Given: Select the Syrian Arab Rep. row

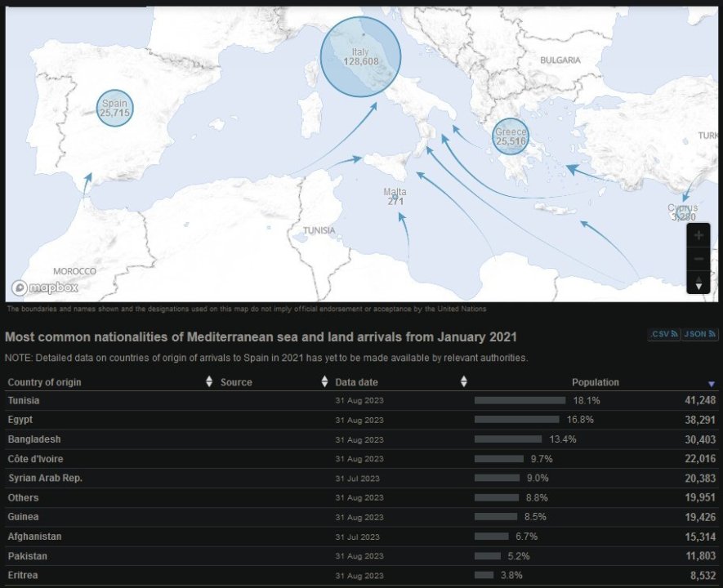Looking at the screenshot, I should [x=45, y=479].
